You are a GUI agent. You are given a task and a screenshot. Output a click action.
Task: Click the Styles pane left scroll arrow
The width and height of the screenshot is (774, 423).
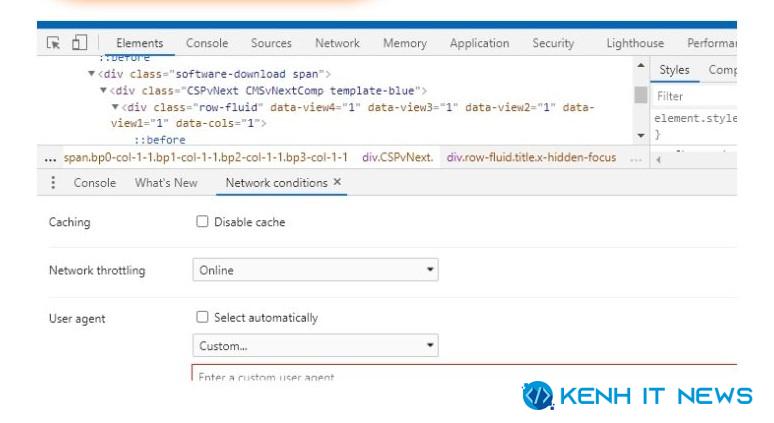tap(658, 159)
